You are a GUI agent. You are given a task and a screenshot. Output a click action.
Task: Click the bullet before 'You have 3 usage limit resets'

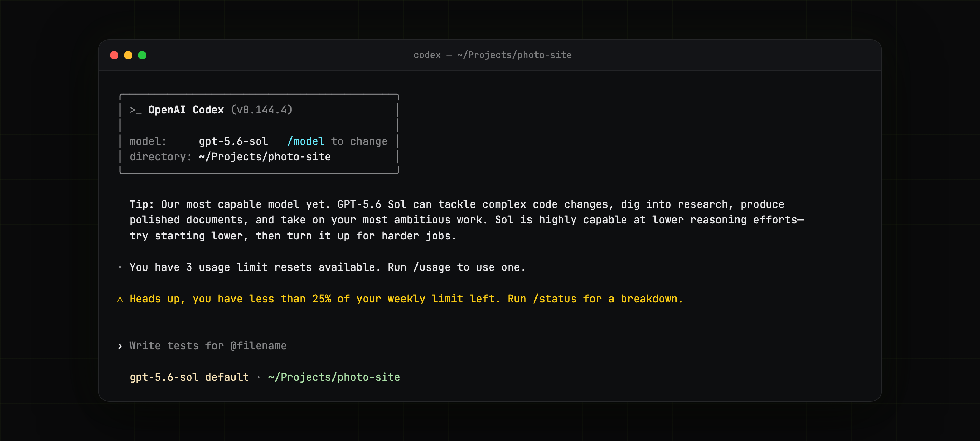pos(120,267)
